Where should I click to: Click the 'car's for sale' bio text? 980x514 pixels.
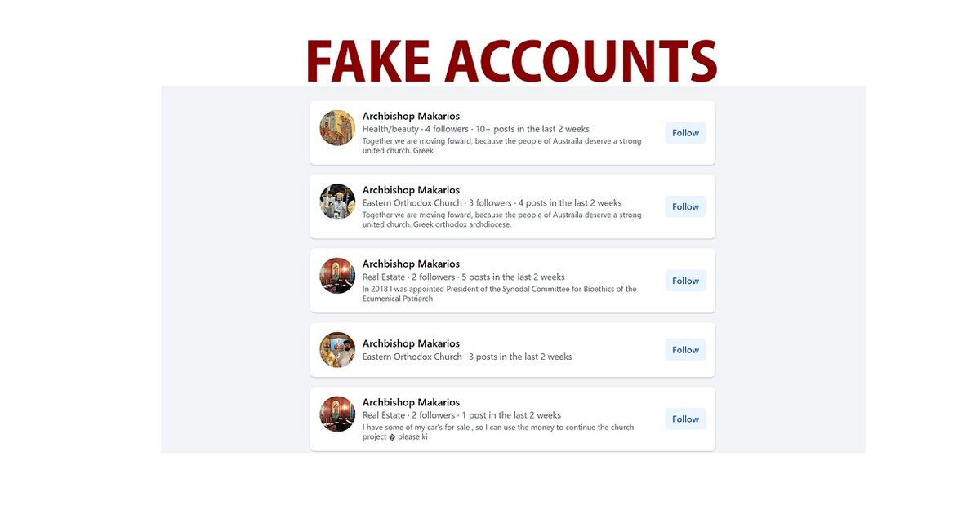[497, 432]
